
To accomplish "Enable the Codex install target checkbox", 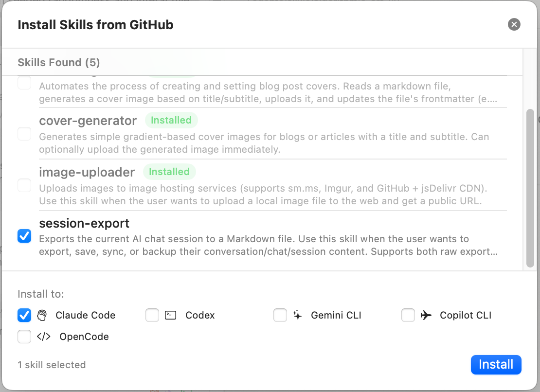I will tap(152, 315).
